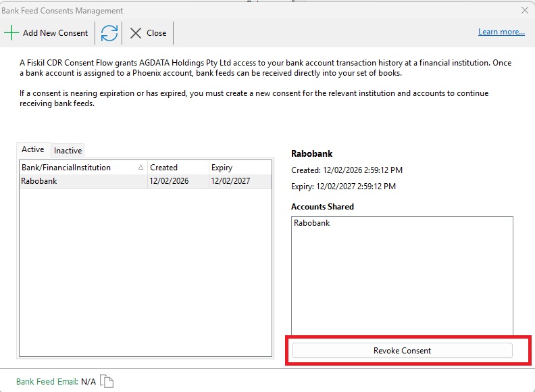
Task: Click the Expiry date cell 12/02/2027
Action: (230, 181)
